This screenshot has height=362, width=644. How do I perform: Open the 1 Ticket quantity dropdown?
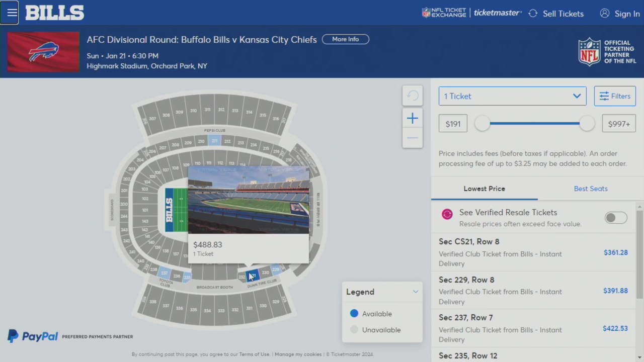pos(512,96)
